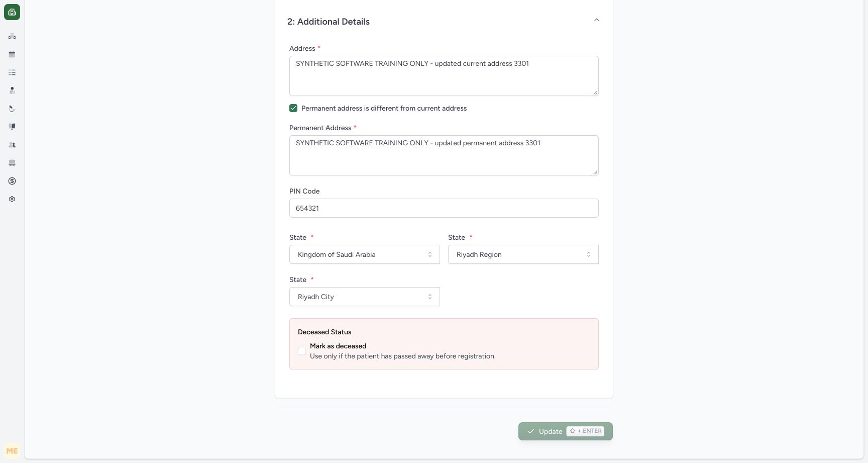Click into the Address text area
Viewport: 868px width, 463px height.
point(444,76)
